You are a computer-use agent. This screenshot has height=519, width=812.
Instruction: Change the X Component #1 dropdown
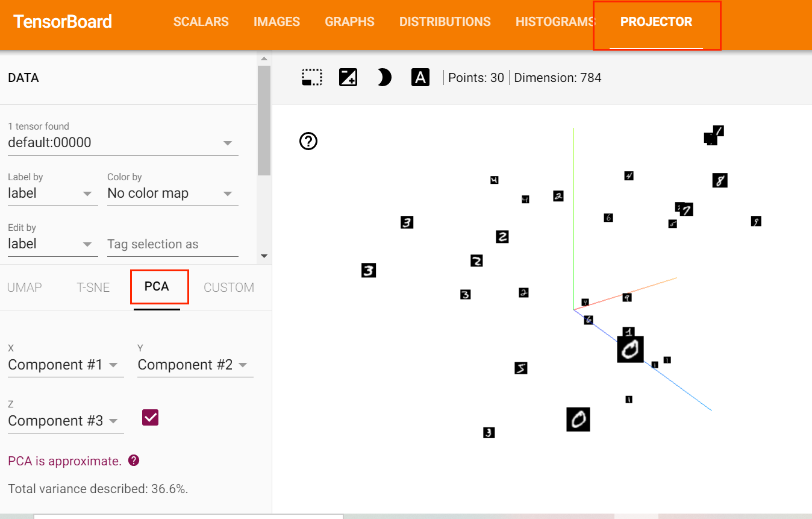coord(66,365)
